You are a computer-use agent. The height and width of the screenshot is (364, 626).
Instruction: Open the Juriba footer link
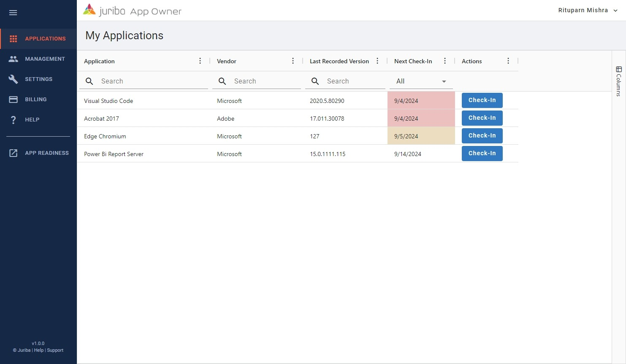tap(24, 351)
